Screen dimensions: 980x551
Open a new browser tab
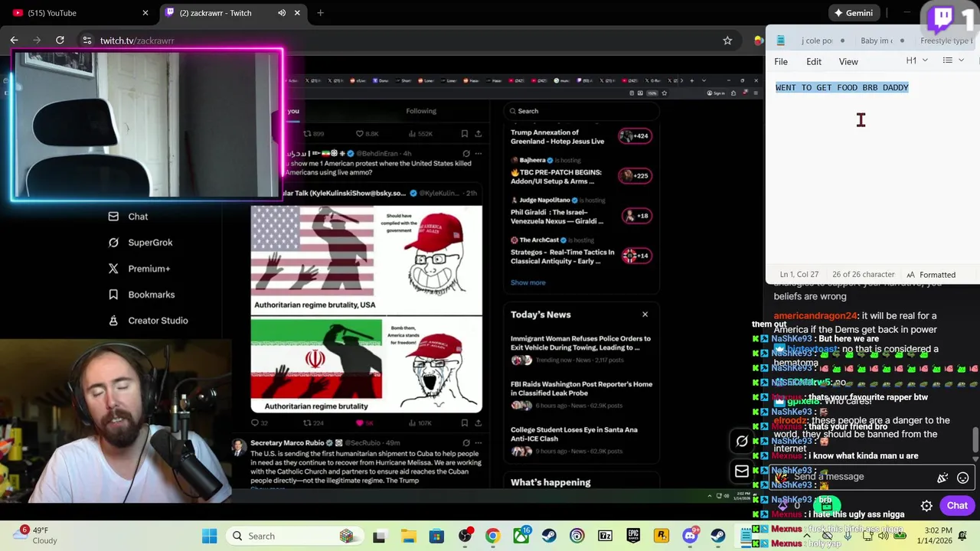click(x=320, y=13)
